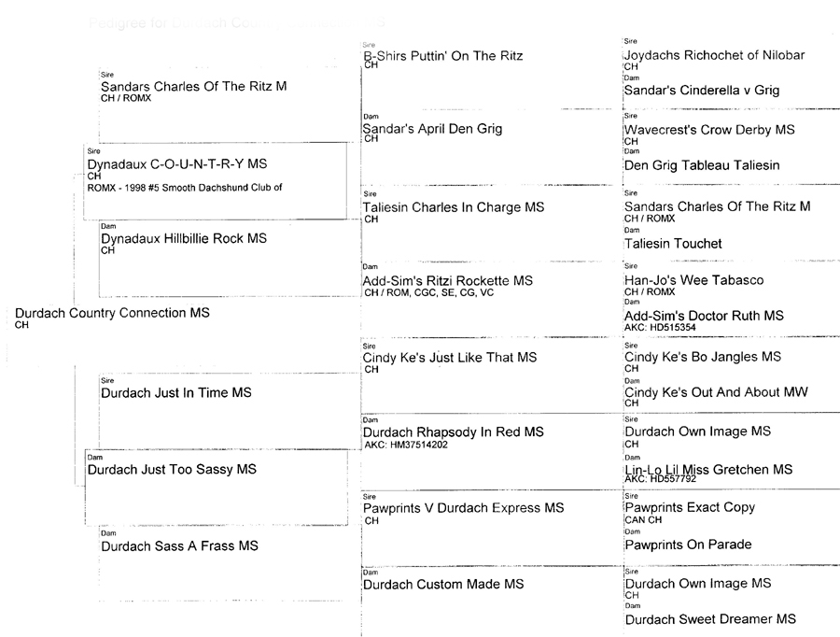Select Dynadaux C-O-U-N-T-R-Y MS sire entry
The image size is (840, 637).
point(176,163)
